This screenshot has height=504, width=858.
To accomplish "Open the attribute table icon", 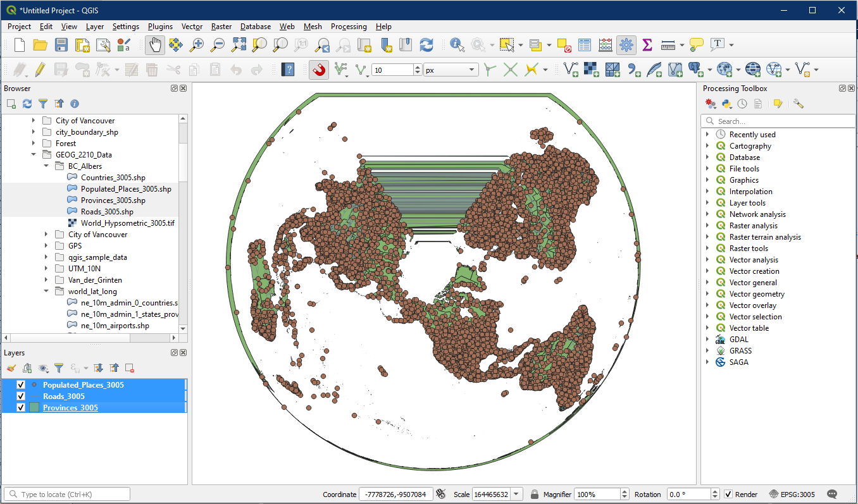I will 585,45.
